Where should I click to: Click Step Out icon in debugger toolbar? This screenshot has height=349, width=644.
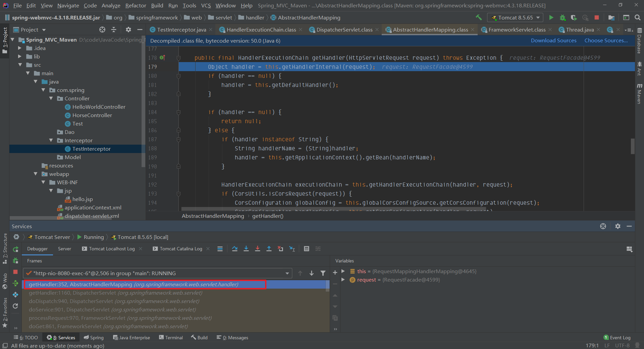[269, 249]
